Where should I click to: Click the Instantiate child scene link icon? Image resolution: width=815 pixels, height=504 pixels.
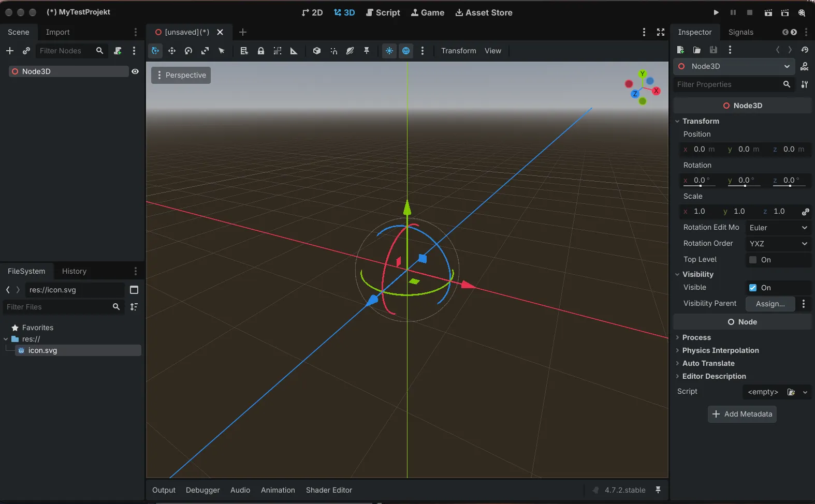click(26, 51)
